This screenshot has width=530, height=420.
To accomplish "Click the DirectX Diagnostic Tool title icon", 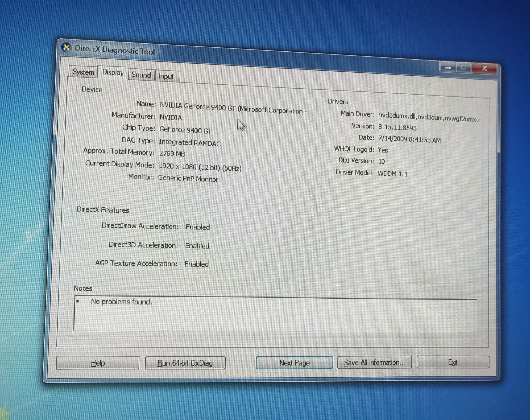I will point(66,48).
